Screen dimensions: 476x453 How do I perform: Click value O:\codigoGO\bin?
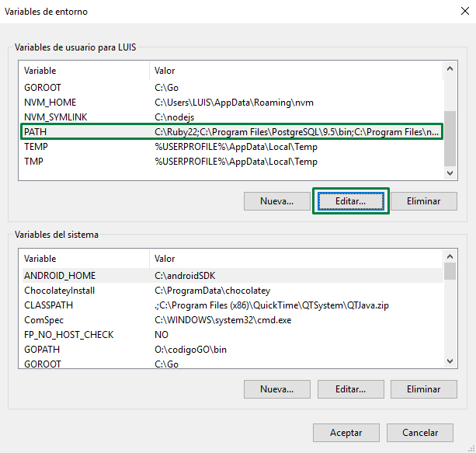click(190, 350)
